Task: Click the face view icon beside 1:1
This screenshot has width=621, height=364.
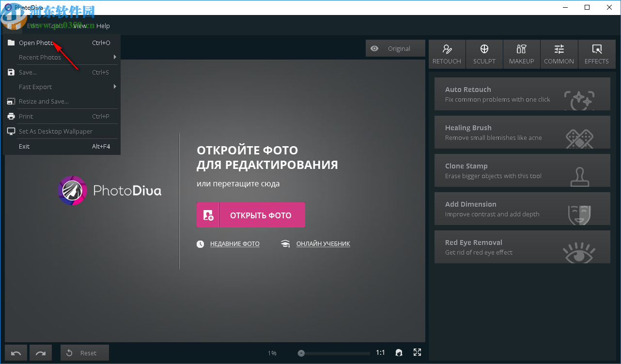Action: (399, 353)
